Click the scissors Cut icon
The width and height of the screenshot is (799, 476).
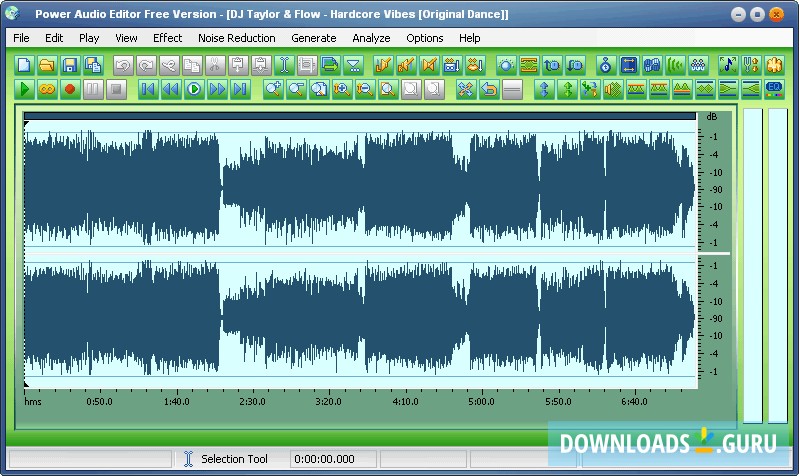pyautogui.click(x=215, y=65)
